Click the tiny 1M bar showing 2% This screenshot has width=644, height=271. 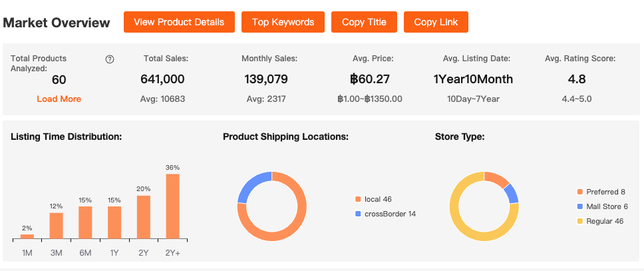point(27,236)
